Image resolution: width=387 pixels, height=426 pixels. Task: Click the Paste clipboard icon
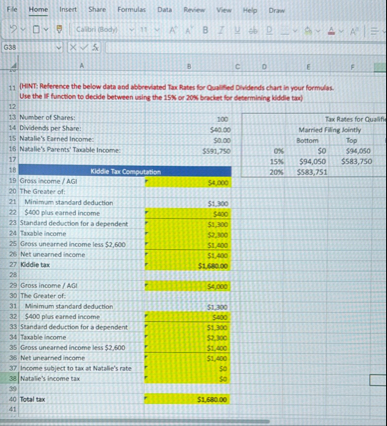(36, 29)
